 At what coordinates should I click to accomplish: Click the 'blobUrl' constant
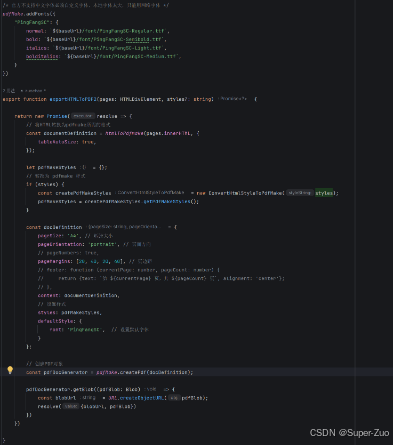65,398
